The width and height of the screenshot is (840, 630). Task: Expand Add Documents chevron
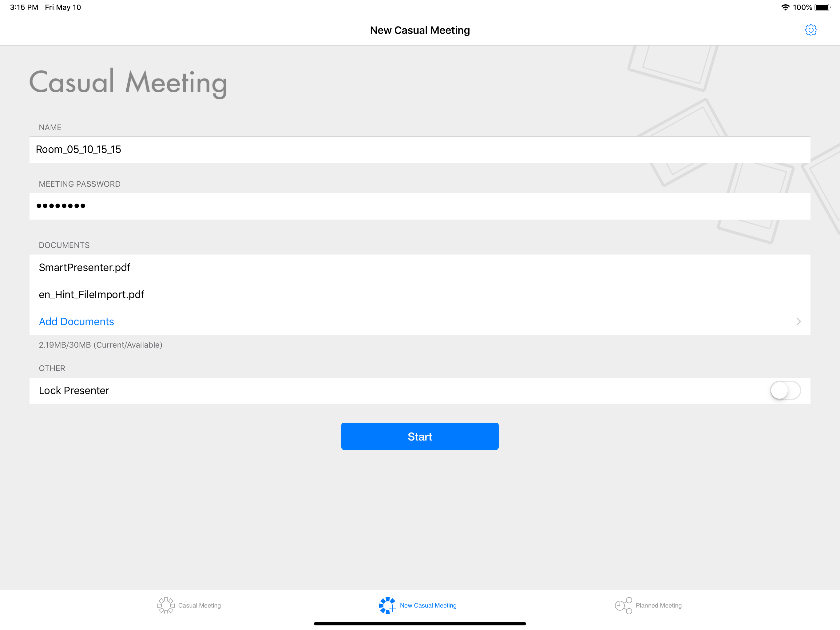pos(798,321)
